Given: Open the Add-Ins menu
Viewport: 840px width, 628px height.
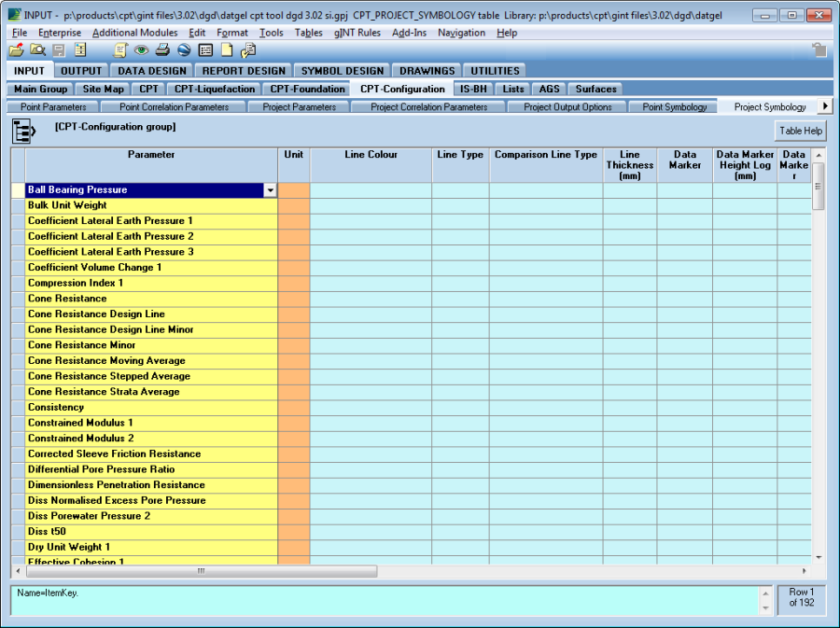Looking at the screenshot, I should click(410, 33).
